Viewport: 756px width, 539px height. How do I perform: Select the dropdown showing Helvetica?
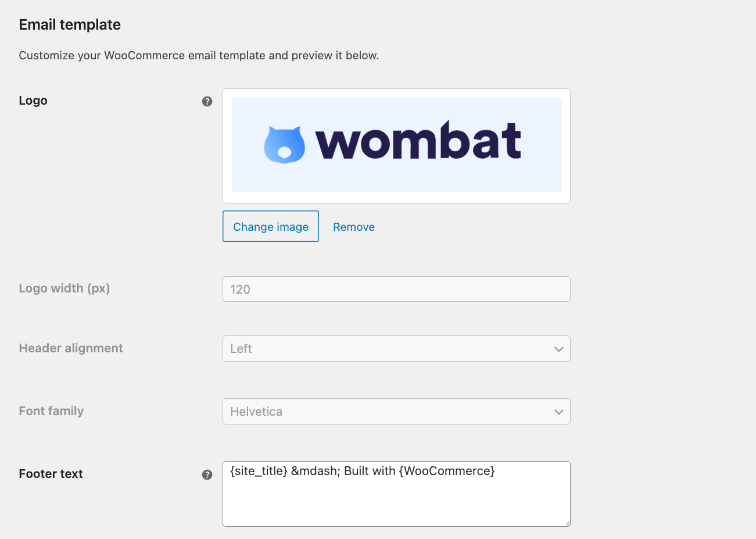(396, 411)
